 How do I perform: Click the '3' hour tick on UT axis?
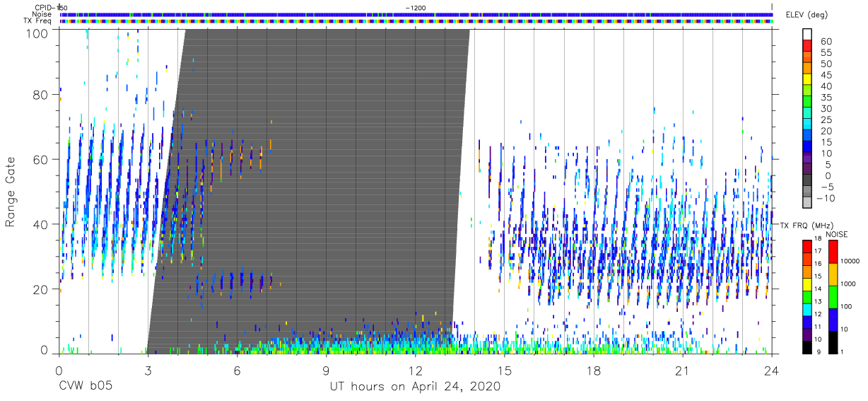[148, 370]
